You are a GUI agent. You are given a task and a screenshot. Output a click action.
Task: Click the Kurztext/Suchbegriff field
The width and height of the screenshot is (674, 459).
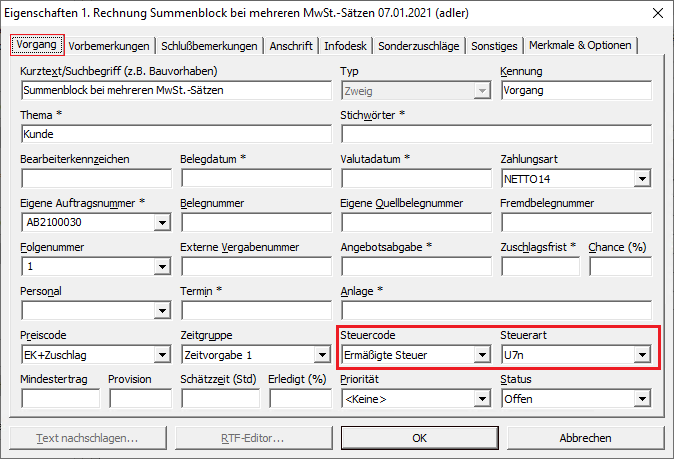click(x=175, y=90)
